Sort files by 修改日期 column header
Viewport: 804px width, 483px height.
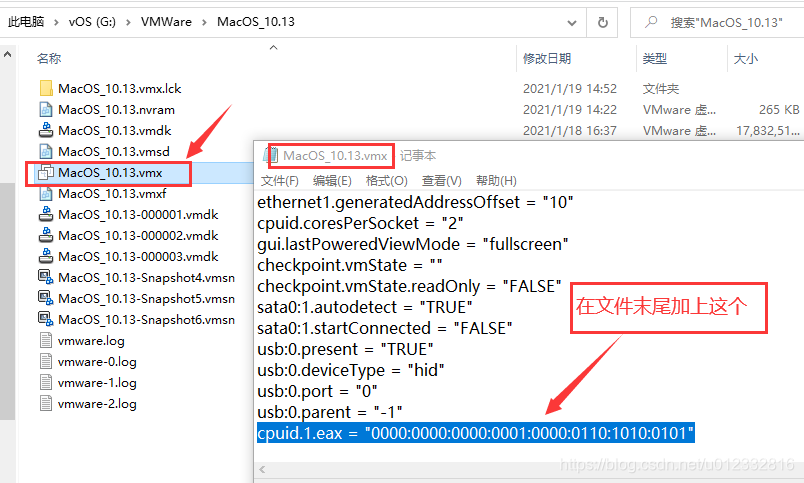pos(547,58)
